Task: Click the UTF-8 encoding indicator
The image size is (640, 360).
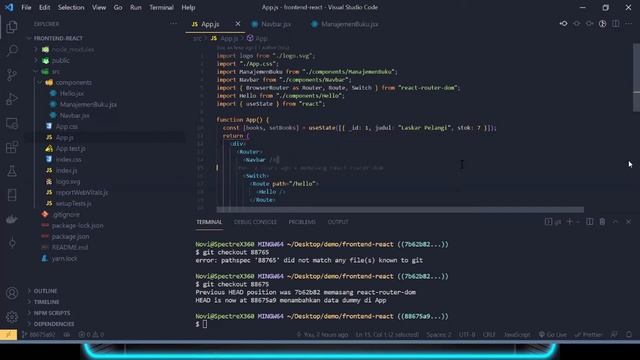Action: coord(467,334)
